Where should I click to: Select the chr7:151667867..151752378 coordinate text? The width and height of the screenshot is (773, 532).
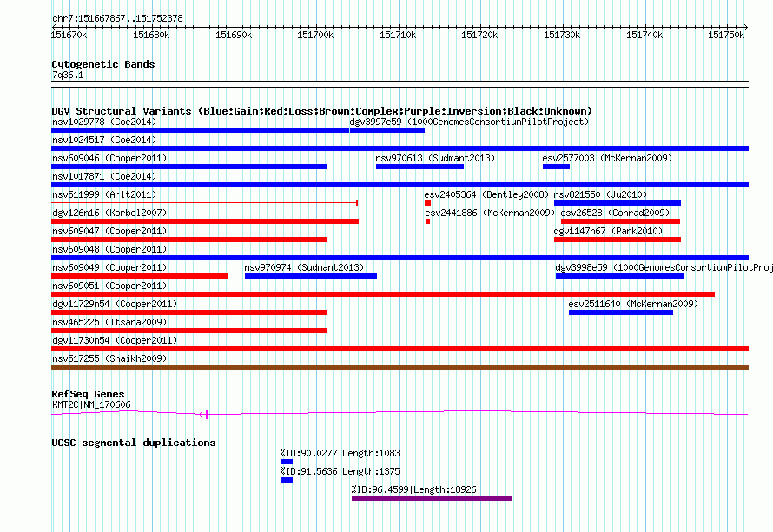pyautogui.click(x=117, y=18)
